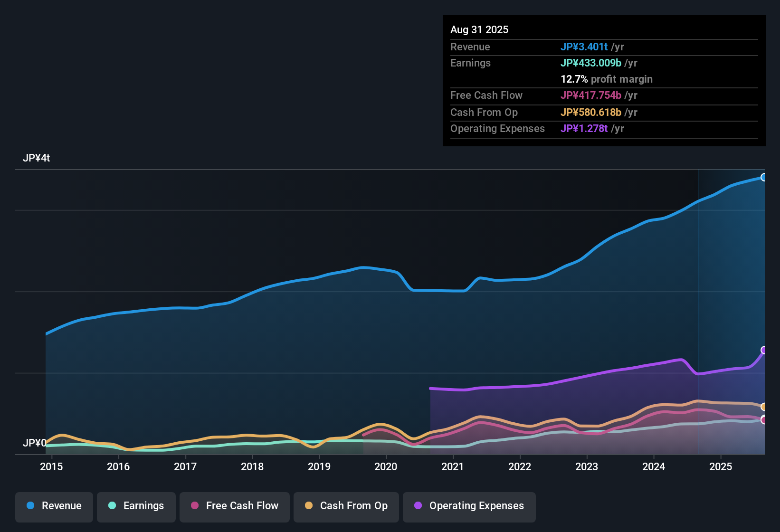Image resolution: width=780 pixels, height=532 pixels.
Task: Click the Revenue endpoint marker on the chart
Action: 764,177
